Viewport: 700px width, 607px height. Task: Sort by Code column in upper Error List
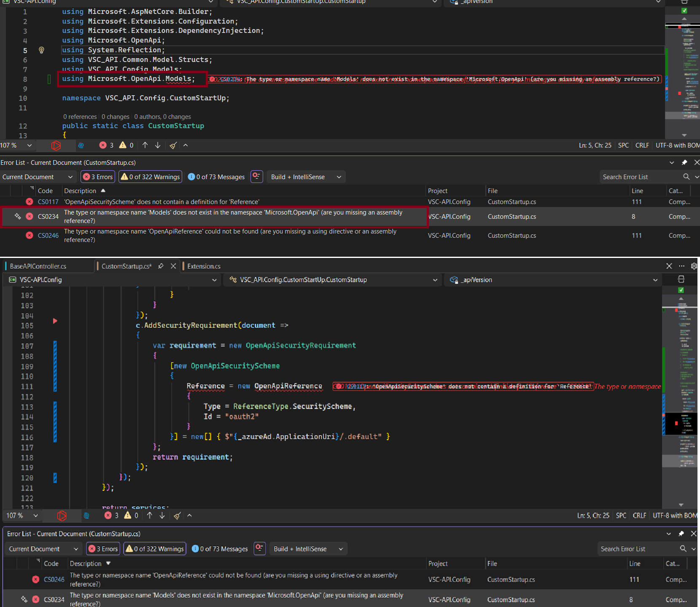[45, 191]
